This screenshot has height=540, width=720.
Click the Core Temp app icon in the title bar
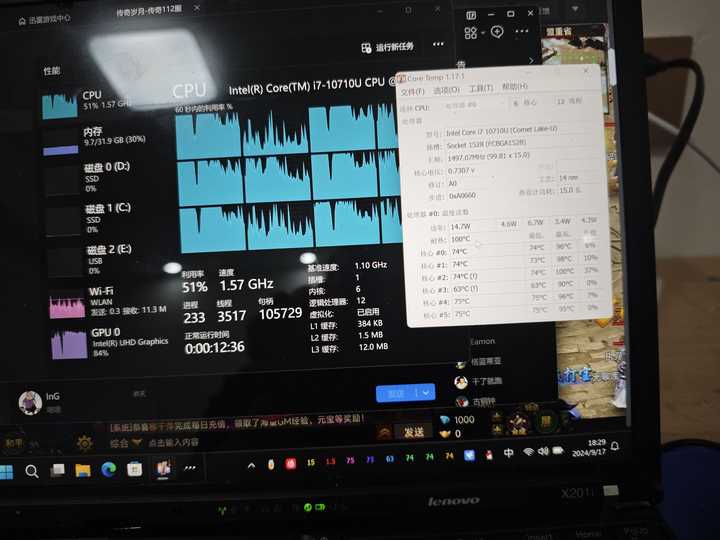(x=400, y=79)
